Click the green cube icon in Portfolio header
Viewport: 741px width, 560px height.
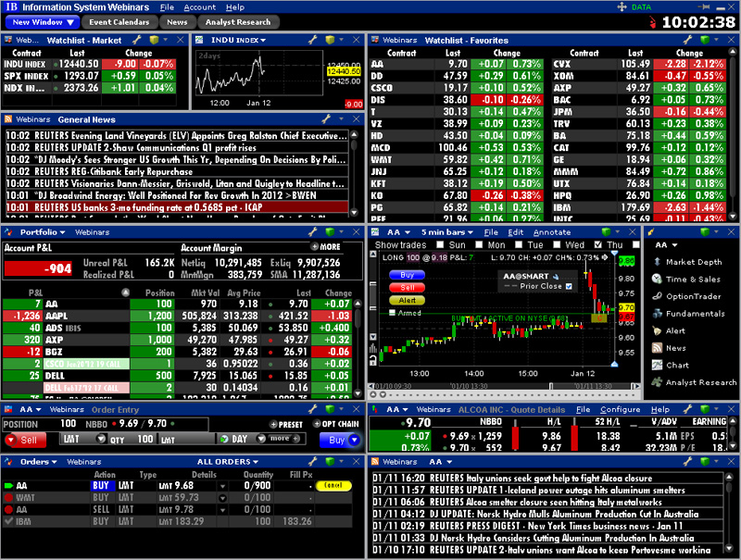(329, 232)
